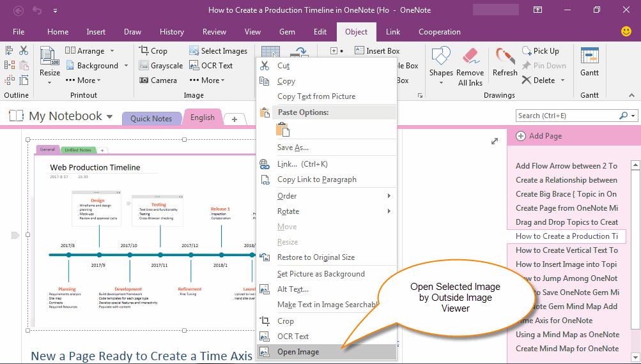Click the Resize printout icon
Screen dimensions: 641x364
[49, 56]
